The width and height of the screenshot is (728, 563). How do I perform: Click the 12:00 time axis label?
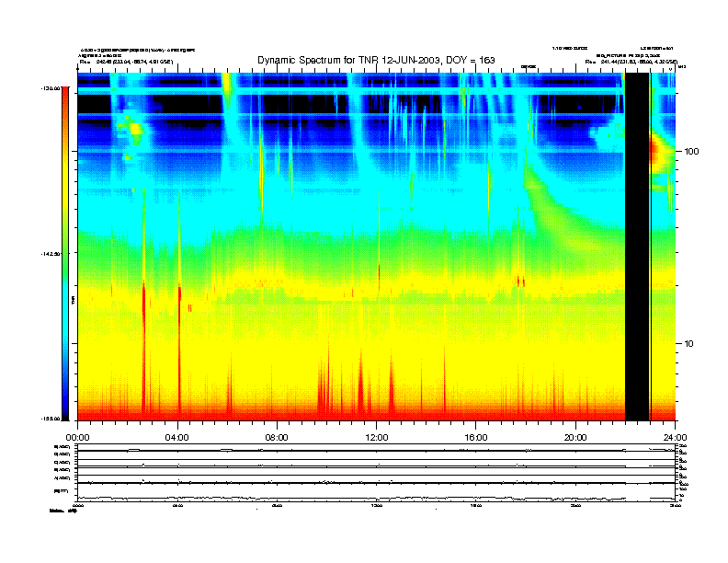377,438
